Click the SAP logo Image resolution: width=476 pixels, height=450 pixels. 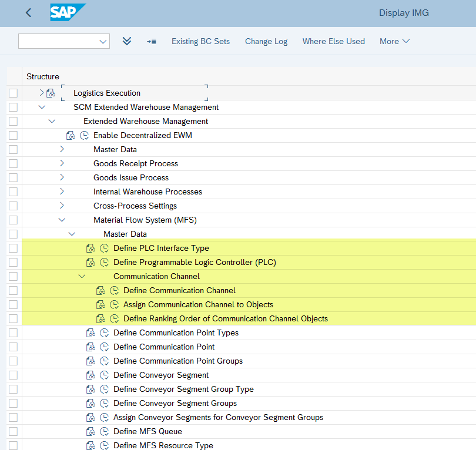pos(67,13)
